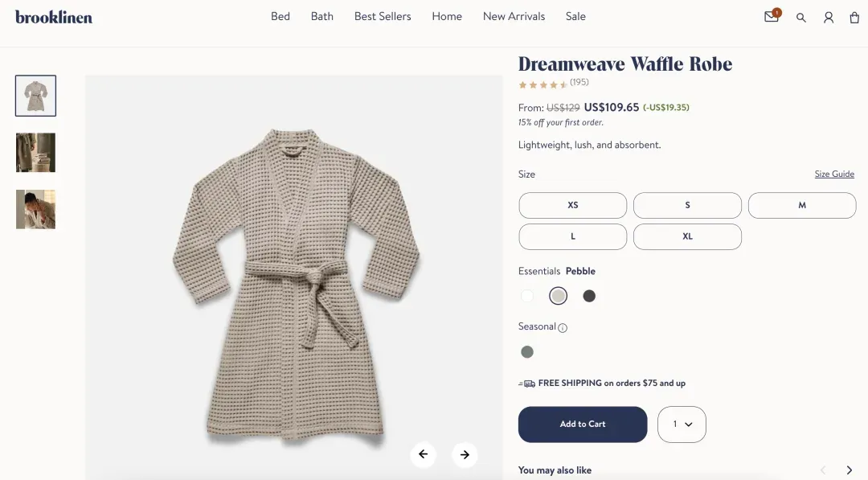Select the dark charcoal color swatch
The width and height of the screenshot is (868, 480).
pyautogui.click(x=589, y=296)
